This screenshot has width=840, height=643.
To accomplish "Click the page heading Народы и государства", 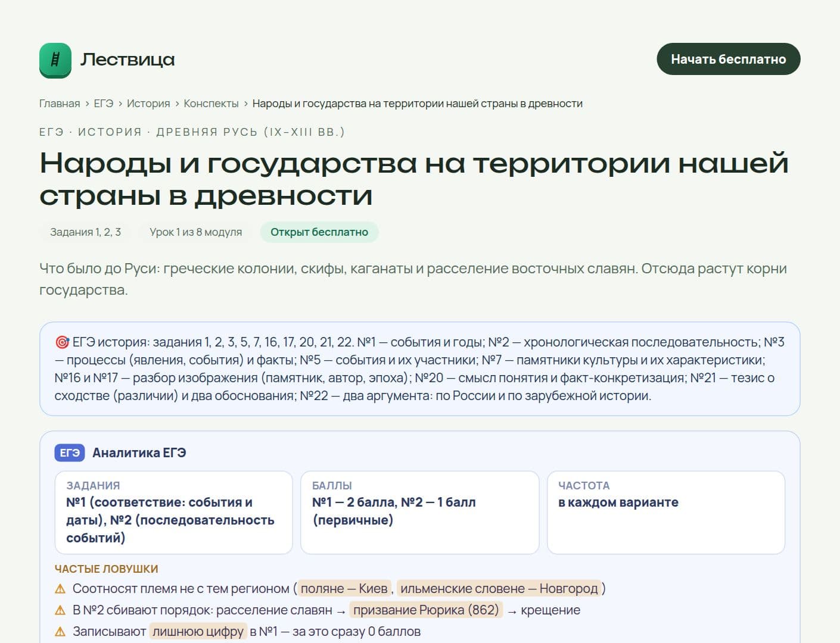I will (x=414, y=179).
